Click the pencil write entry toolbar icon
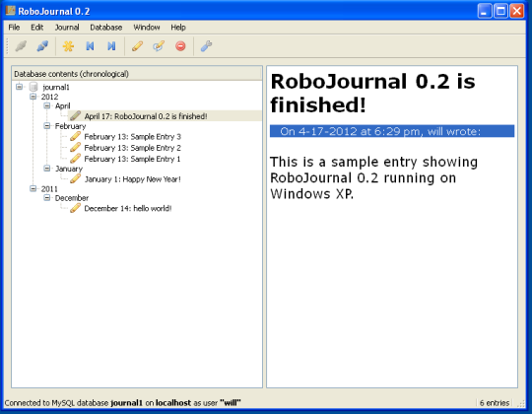Screen dimensions: 532x414 [137, 45]
